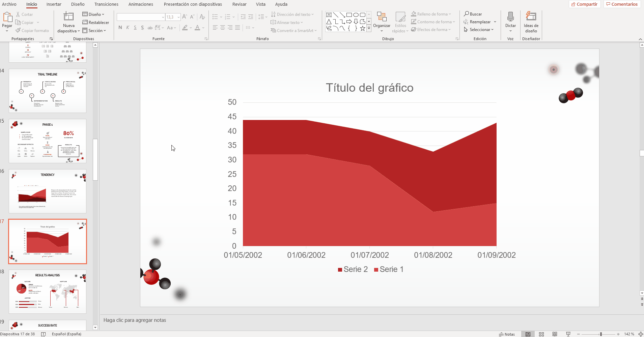
Task: Toggle center text alignment
Action: coord(222,28)
